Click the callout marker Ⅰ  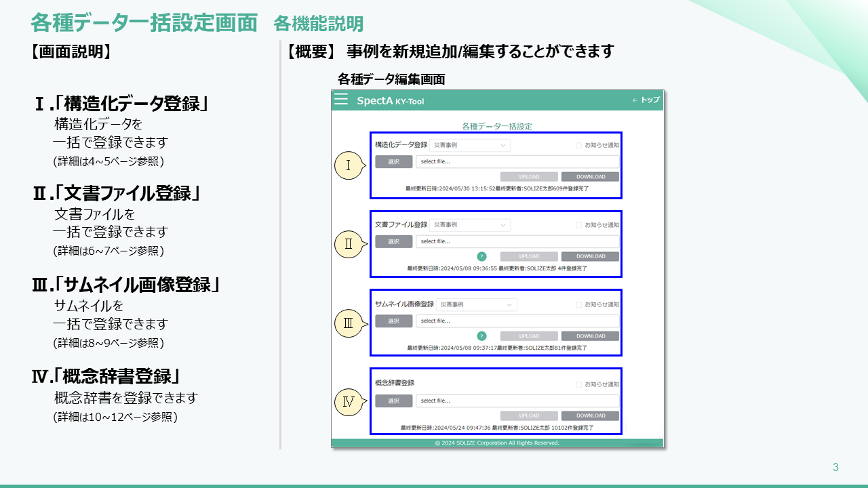coord(349,165)
